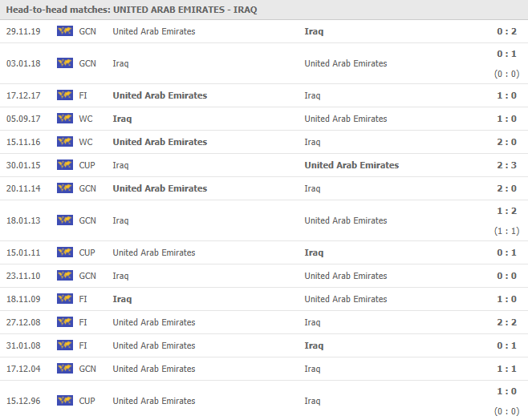Open the 0 : 0 result from 23.11.10
Screen dimensions: 528x420
pyautogui.click(x=508, y=276)
